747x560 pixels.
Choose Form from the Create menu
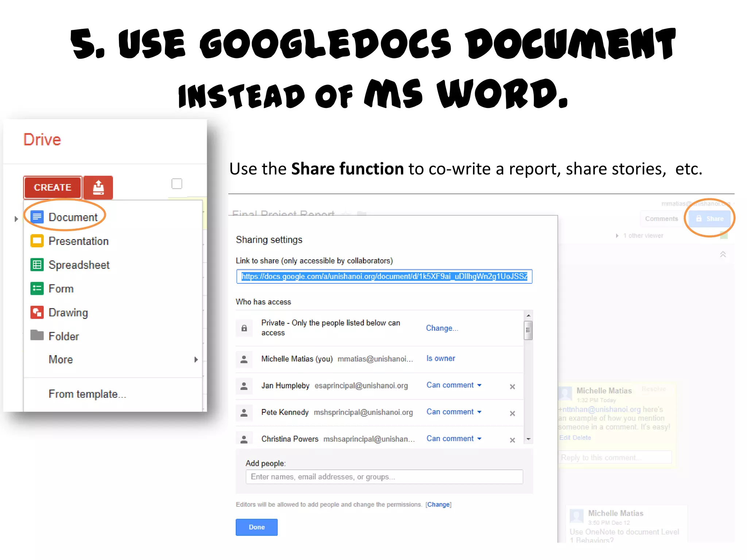(x=61, y=289)
